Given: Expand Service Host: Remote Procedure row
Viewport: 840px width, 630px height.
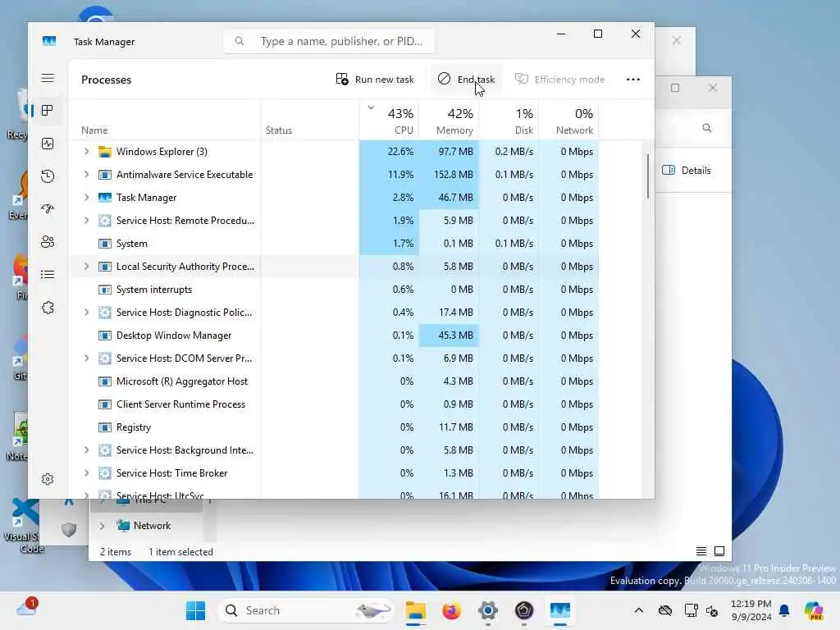Looking at the screenshot, I should (86, 220).
